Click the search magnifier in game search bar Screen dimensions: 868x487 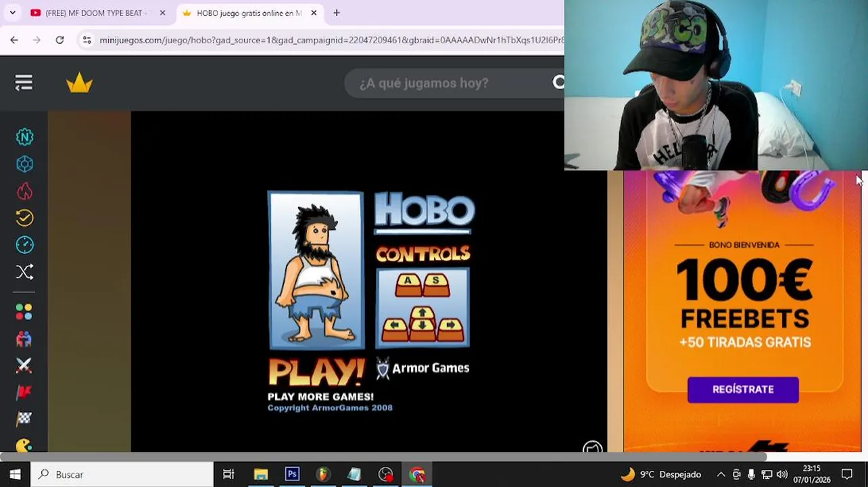click(558, 83)
